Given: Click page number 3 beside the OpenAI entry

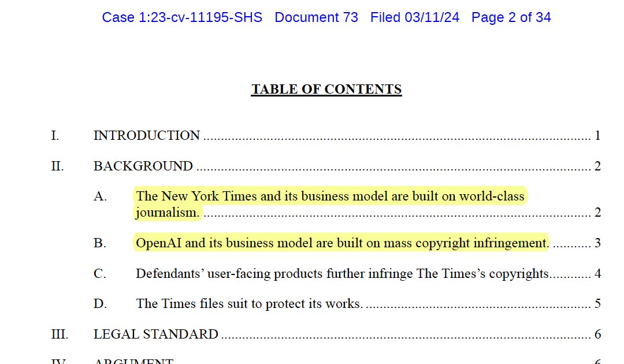Looking at the screenshot, I should (597, 243).
